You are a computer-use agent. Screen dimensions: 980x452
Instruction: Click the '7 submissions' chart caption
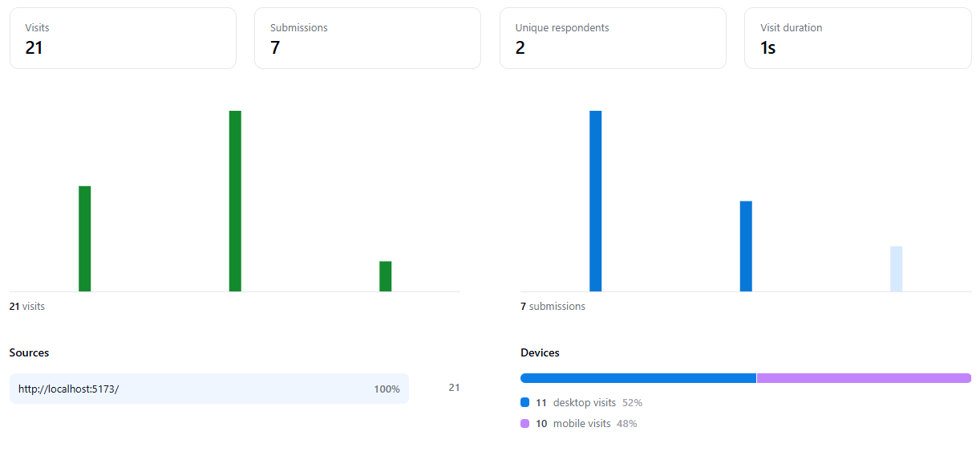pos(553,306)
